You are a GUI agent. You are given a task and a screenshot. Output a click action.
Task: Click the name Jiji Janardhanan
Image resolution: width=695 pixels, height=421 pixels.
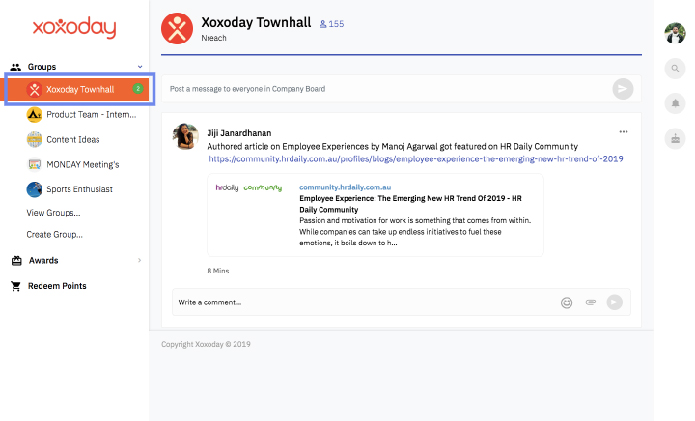(x=239, y=133)
